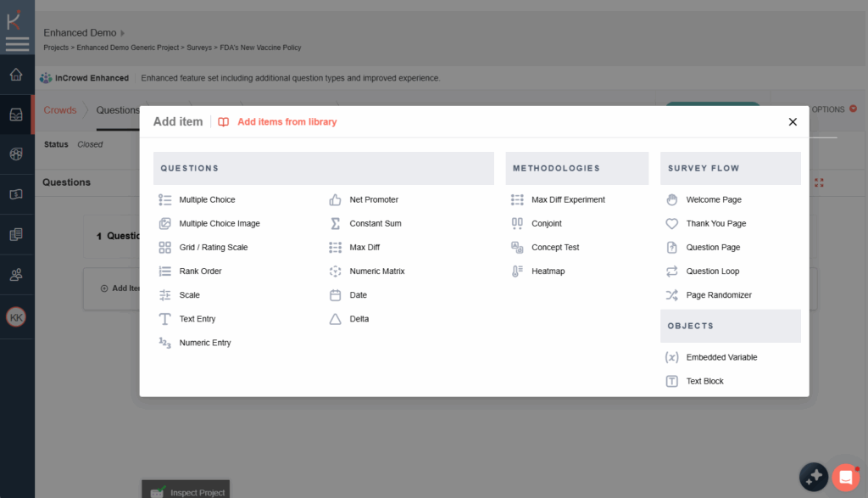The image size is (868, 498).
Task: Select the Heatmap methodology icon
Action: [517, 271]
